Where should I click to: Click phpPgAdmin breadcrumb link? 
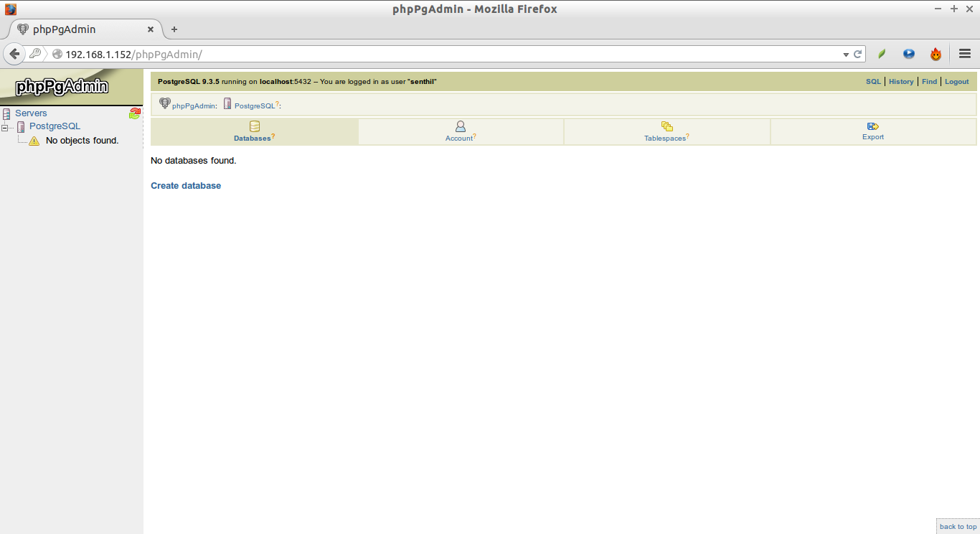pos(194,106)
